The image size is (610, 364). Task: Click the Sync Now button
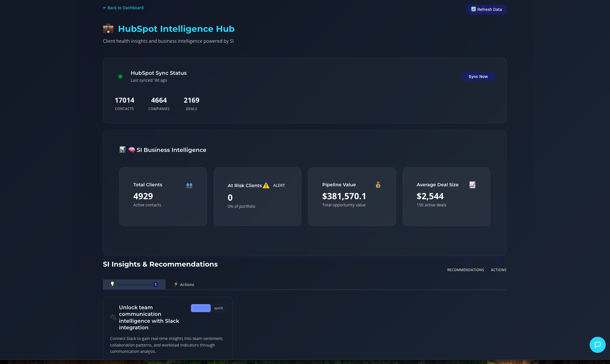tap(478, 77)
